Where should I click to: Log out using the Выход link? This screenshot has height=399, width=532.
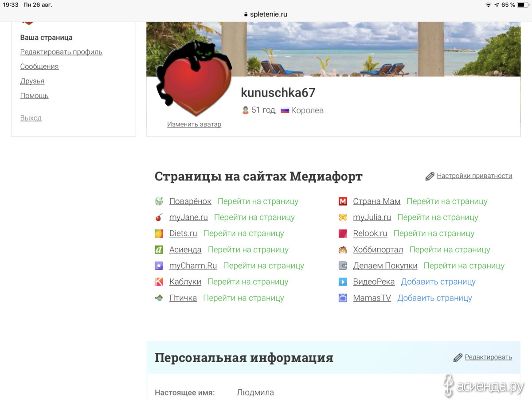coord(31,118)
